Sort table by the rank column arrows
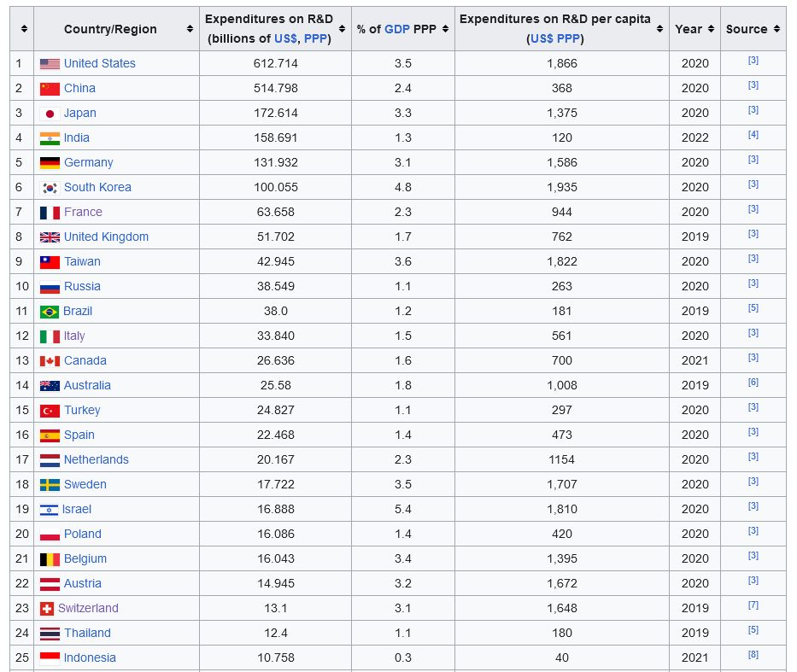Screen dimensions: 797x672 click(x=24, y=29)
